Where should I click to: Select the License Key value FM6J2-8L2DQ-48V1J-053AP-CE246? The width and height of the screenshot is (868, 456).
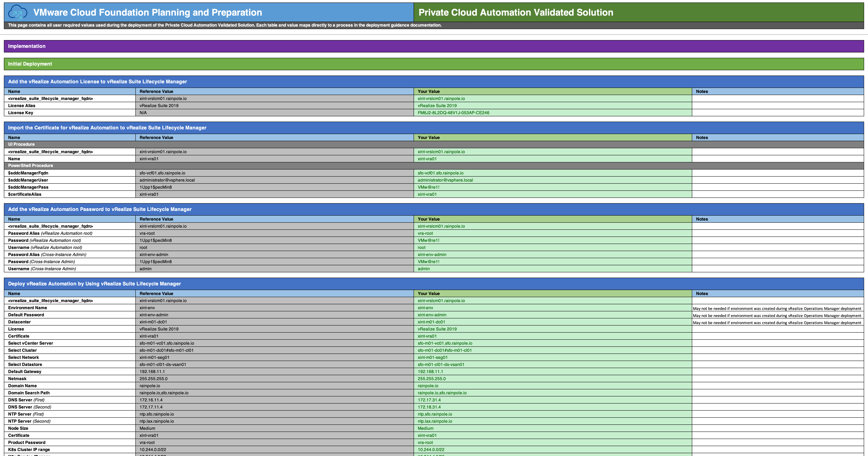click(453, 113)
